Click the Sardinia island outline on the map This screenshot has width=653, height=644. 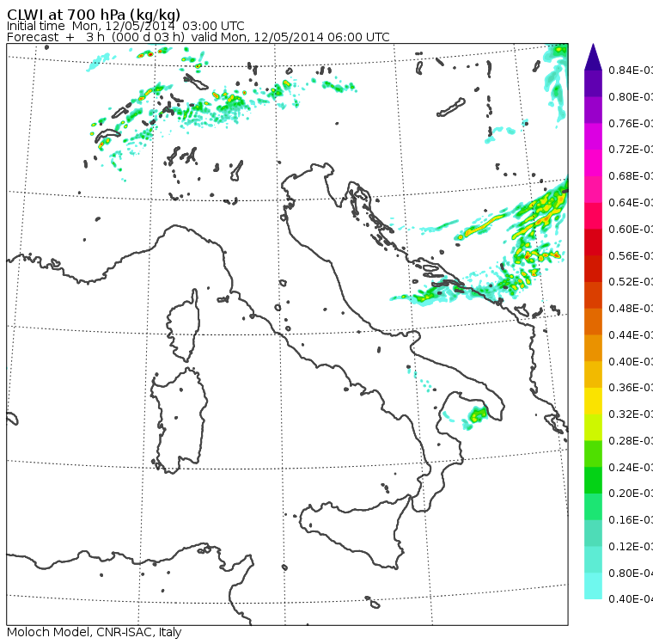tap(179, 420)
